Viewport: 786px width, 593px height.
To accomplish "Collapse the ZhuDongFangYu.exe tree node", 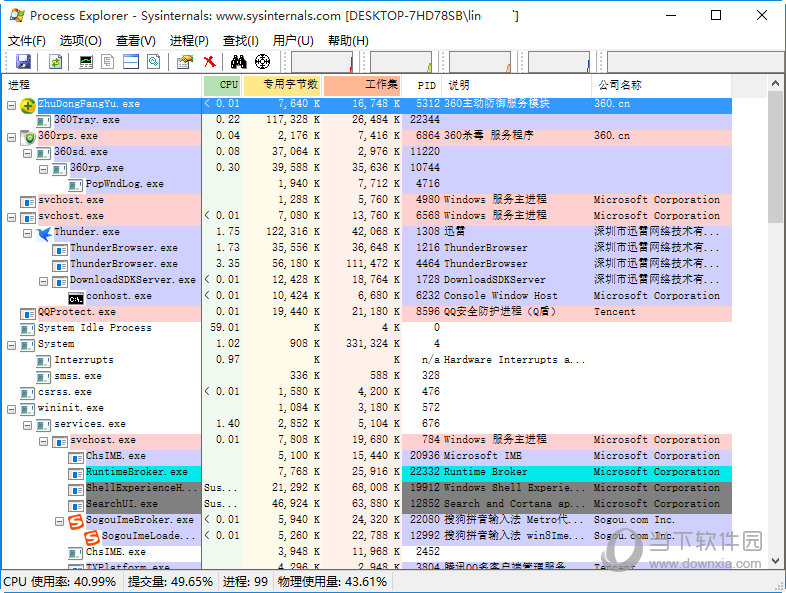I will (12, 105).
